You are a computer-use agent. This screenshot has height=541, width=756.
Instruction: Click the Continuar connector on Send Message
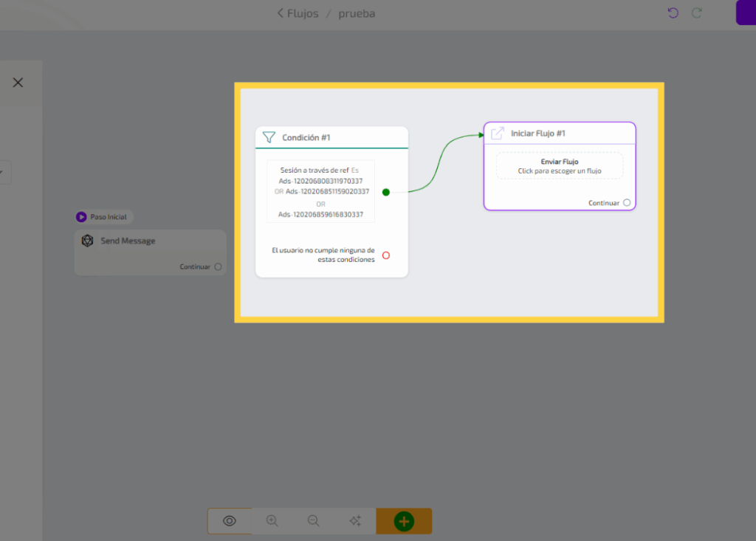(218, 267)
